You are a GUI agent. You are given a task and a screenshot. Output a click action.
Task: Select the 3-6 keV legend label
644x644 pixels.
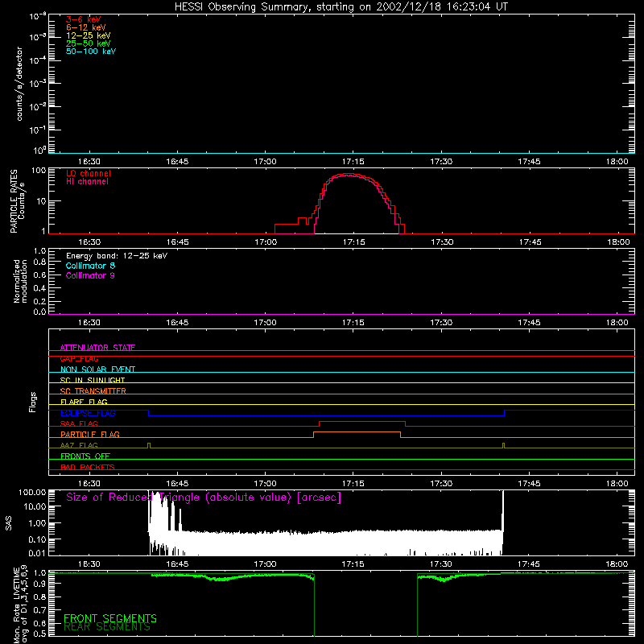(84, 19)
